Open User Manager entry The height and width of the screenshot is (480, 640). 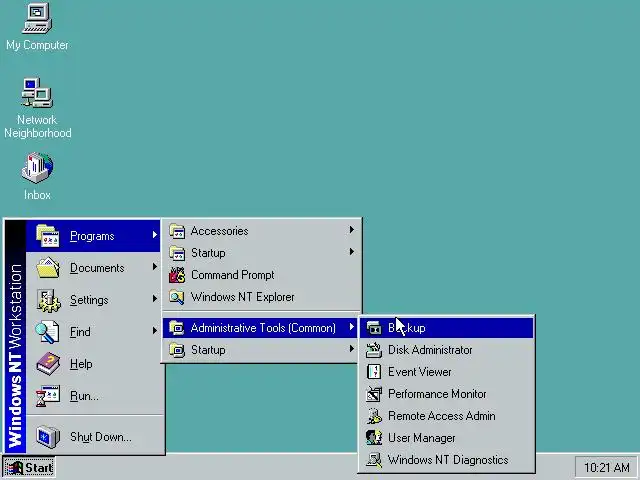click(x=447, y=438)
